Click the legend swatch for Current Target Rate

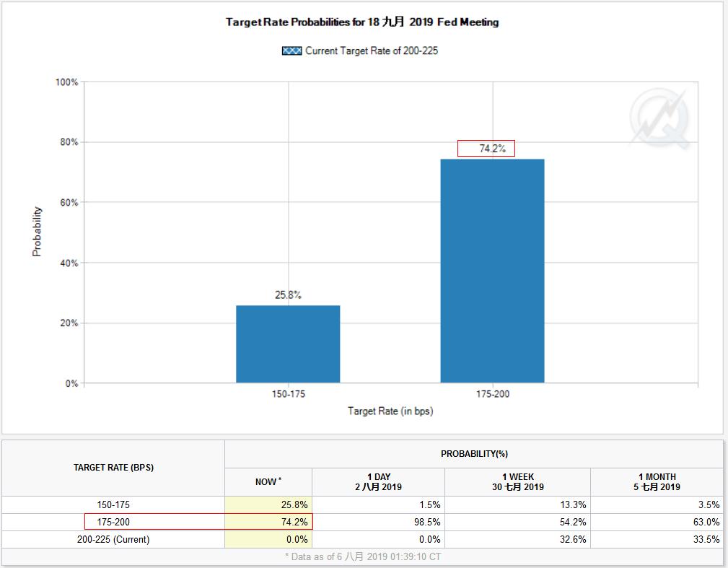(291, 51)
